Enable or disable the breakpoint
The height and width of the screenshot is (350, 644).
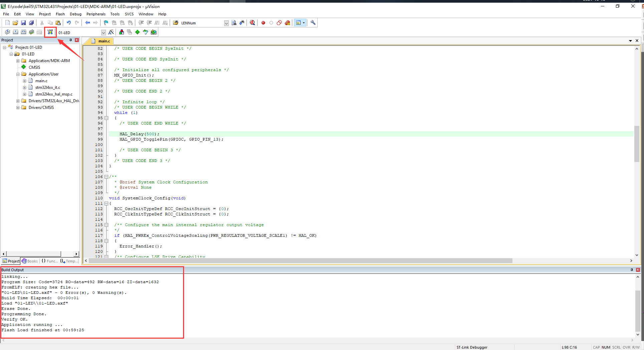271,23
